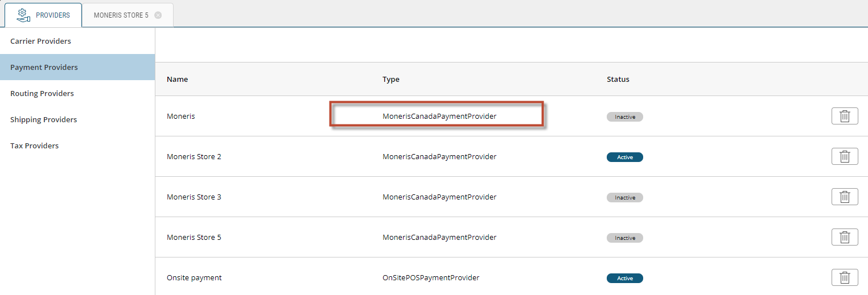Click the Active status badge for Moneris Store 2
868x295 pixels.
click(x=624, y=157)
